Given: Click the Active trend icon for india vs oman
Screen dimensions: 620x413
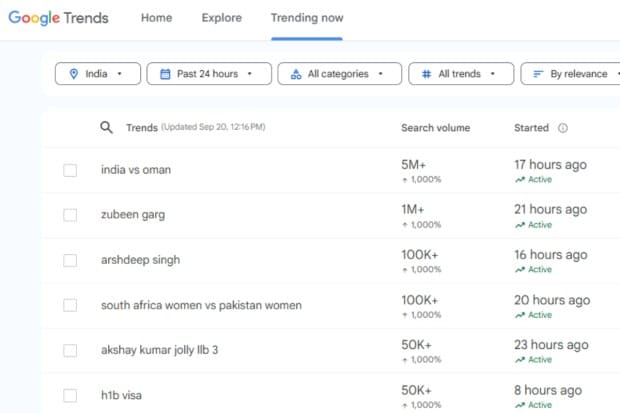Looking at the screenshot, I should click(x=520, y=180).
